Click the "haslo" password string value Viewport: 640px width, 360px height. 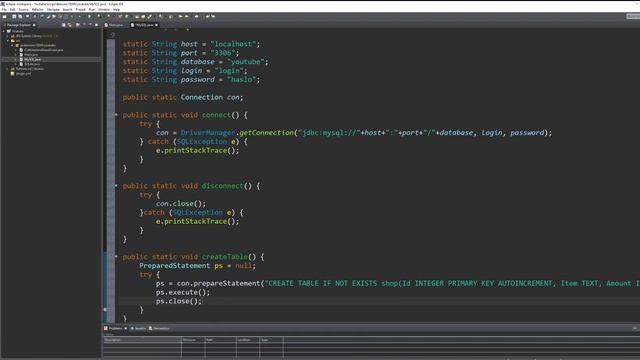[241, 79]
